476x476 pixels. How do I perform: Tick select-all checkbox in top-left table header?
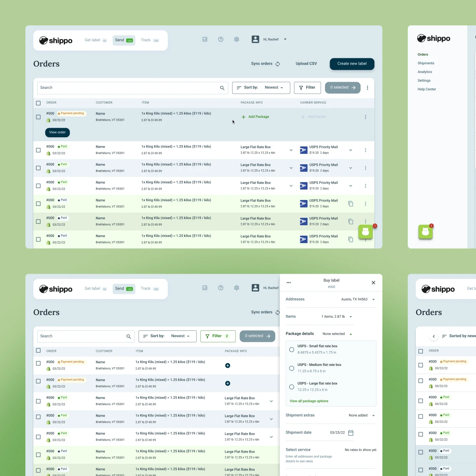38,103
